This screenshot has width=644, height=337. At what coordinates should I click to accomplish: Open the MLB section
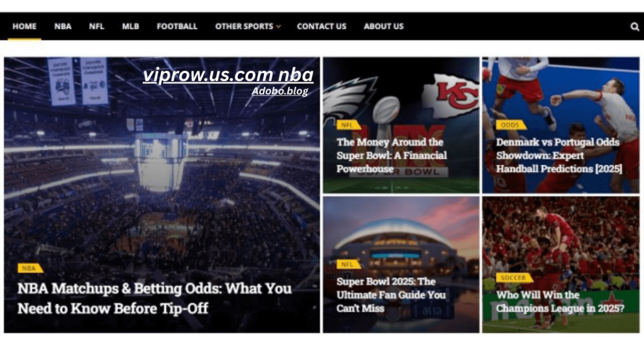131,26
